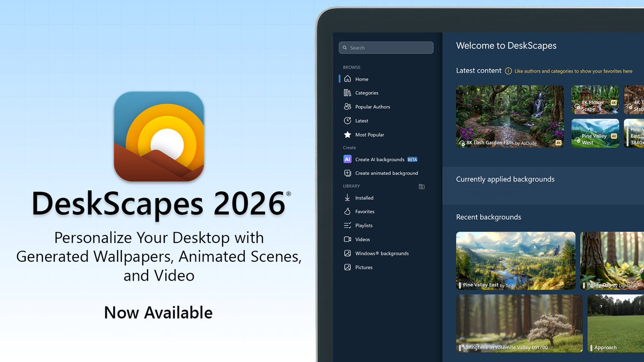Screen dimensions: 644x362
Task: Select the Pine Valley East recent background
Action: 516,261
